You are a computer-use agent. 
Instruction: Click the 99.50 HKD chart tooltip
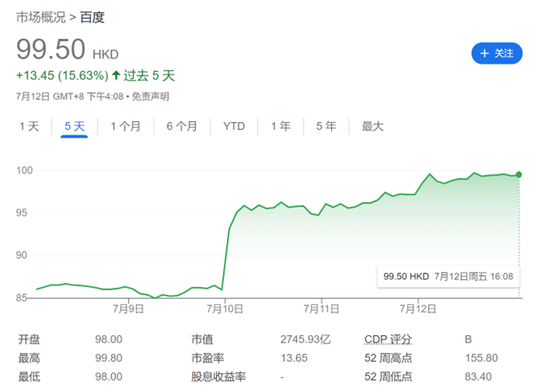click(448, 277)
